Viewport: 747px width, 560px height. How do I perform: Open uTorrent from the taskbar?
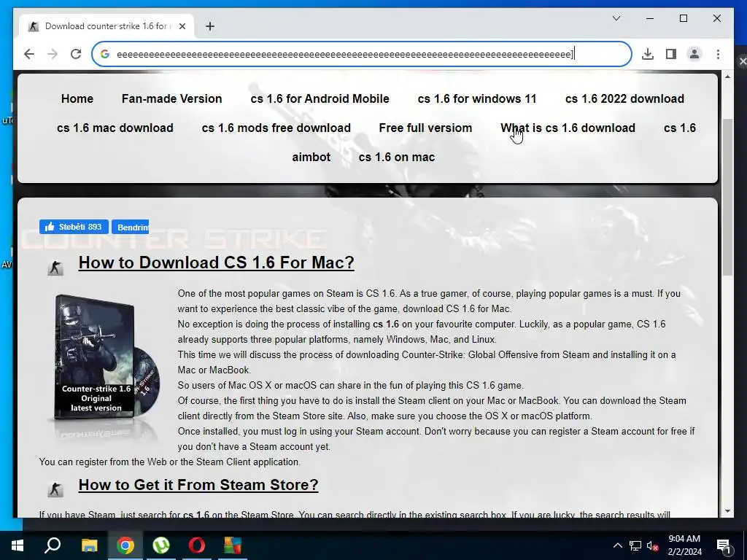click(x=161, y=545)
